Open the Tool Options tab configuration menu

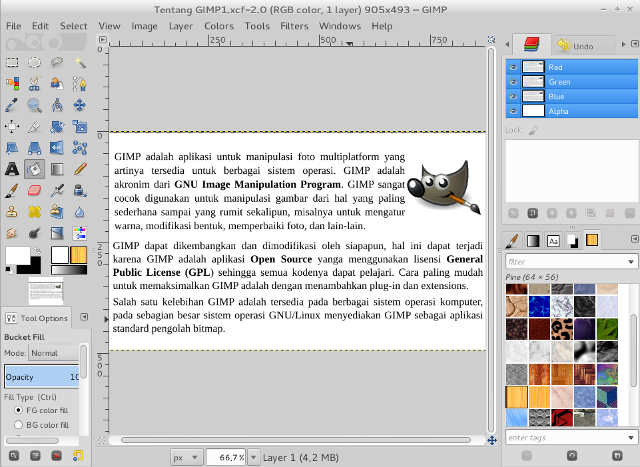tap(84, 317)
